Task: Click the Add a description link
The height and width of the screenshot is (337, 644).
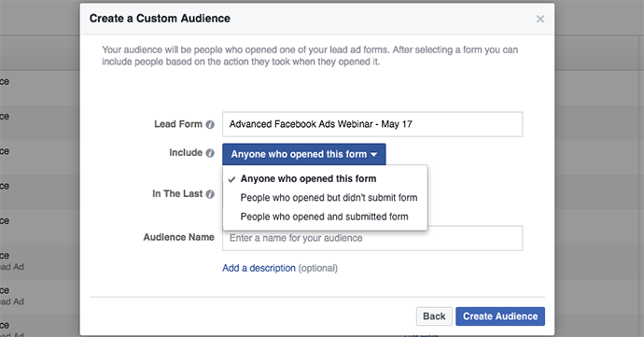Action: (259, 268)
